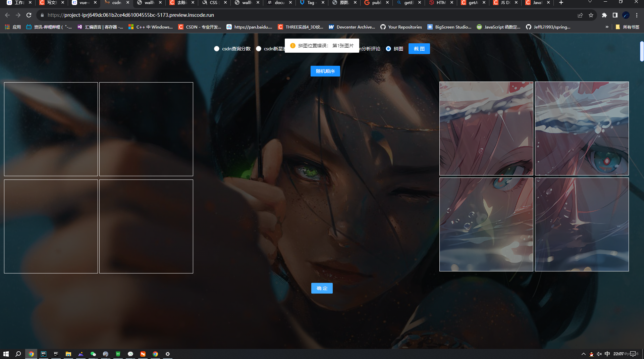Bookmark this page with the star icon
The height and width of the screenshot is (359, 644).
(591, 15)
